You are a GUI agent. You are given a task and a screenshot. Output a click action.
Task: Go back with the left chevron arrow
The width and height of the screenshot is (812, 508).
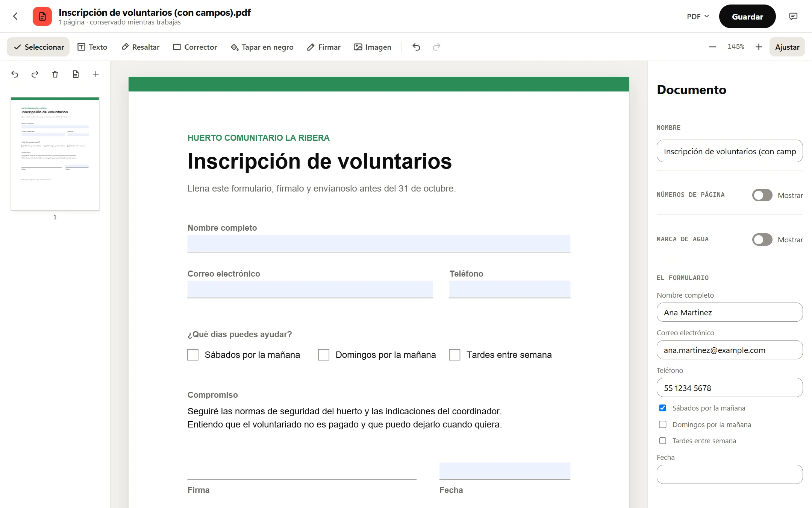pyautogui.click(x=15, y=16)
